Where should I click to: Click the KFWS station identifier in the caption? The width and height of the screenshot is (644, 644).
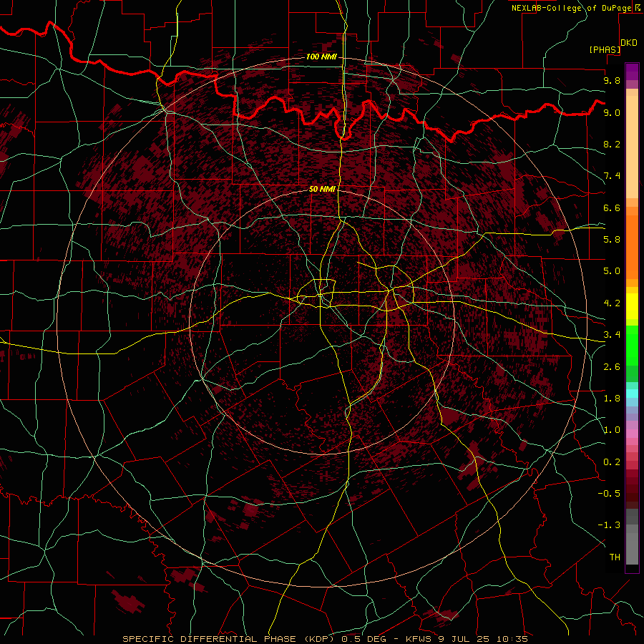pyautogui.click(x=419, y=639)
